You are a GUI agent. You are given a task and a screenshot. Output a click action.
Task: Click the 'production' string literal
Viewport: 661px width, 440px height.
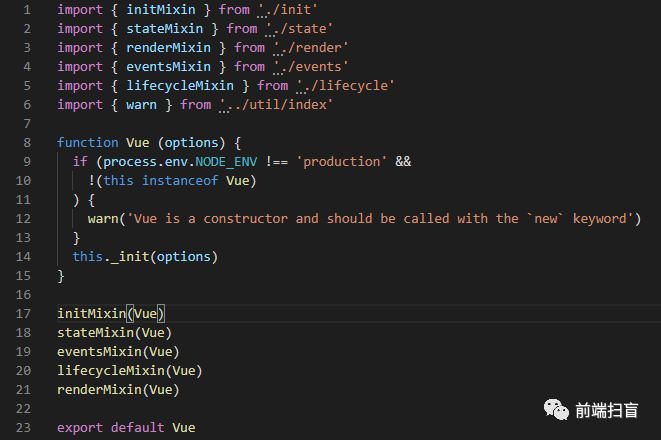coord(341,161)
